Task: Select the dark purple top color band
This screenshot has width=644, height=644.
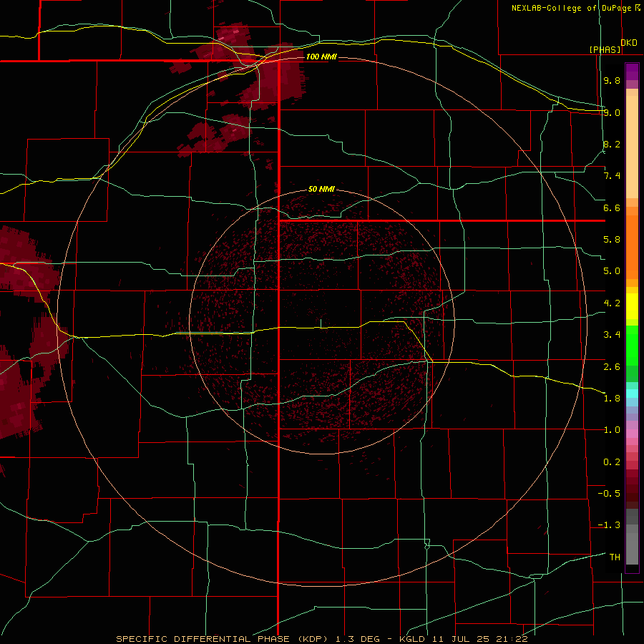Action: [632, 72]
